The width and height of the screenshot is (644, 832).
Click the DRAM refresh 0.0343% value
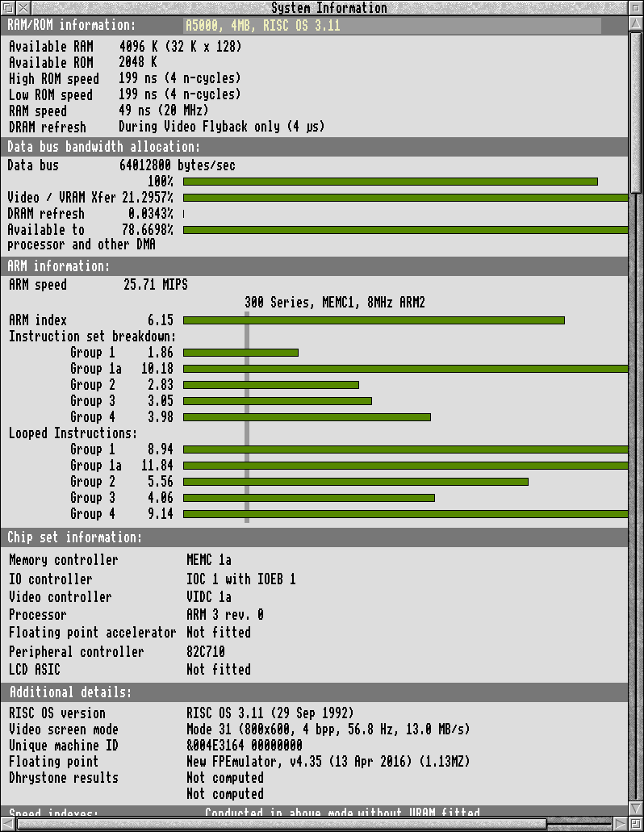tap(151, 213)
